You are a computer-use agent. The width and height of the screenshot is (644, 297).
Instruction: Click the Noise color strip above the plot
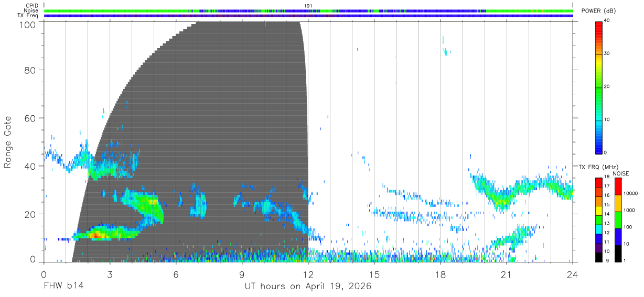[308, 10]
